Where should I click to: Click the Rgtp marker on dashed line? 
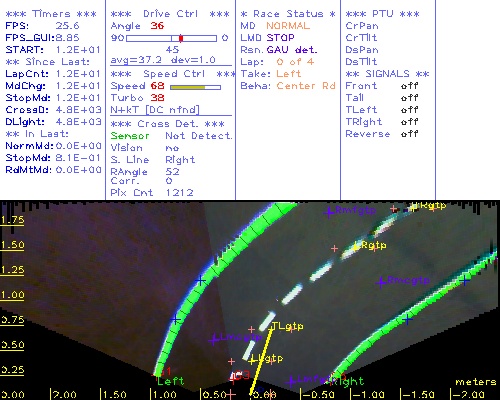(356, 247)
